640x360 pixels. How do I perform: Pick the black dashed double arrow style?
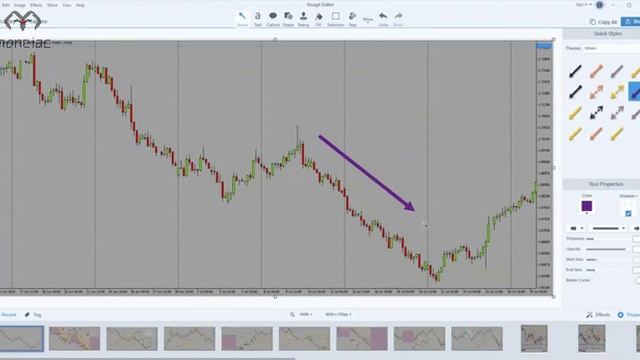point(596,113)
